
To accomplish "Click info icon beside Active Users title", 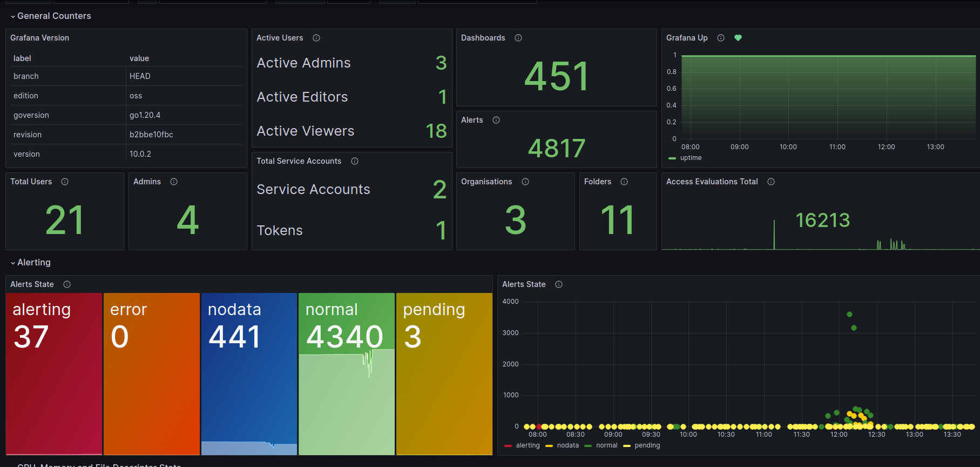I will pos(316,38).
